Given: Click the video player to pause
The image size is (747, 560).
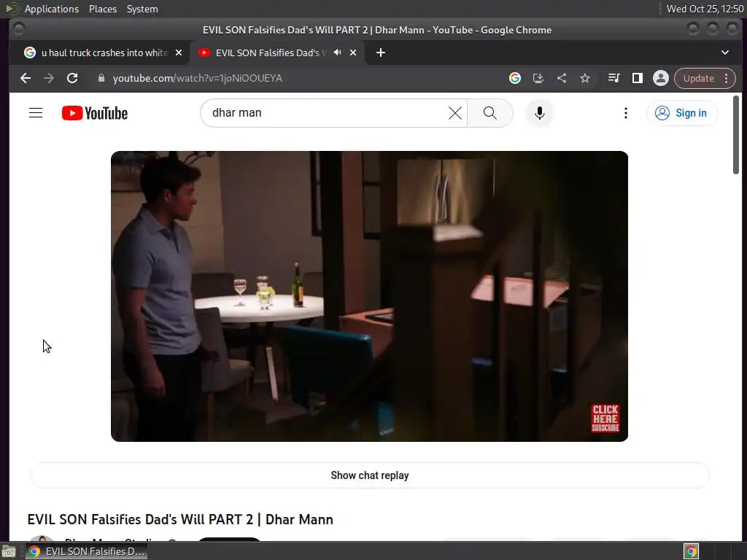Looking at the screenshot, I should click(369, 296).
